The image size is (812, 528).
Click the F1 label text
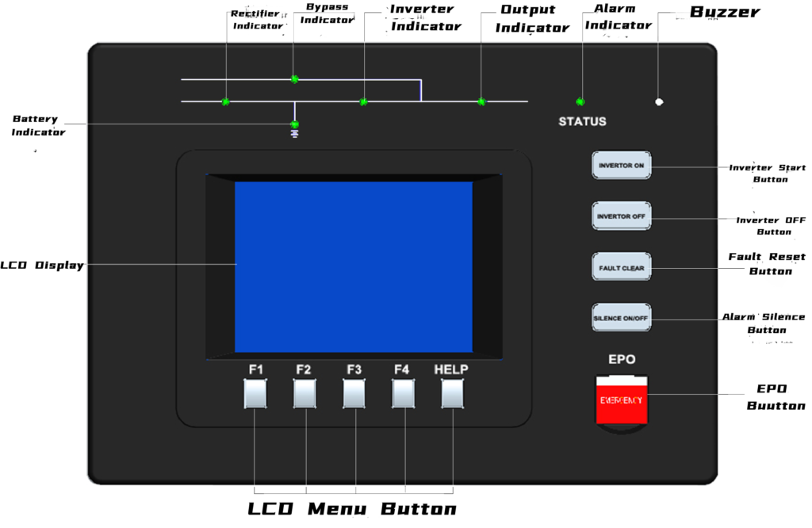[x=256, y=369]
